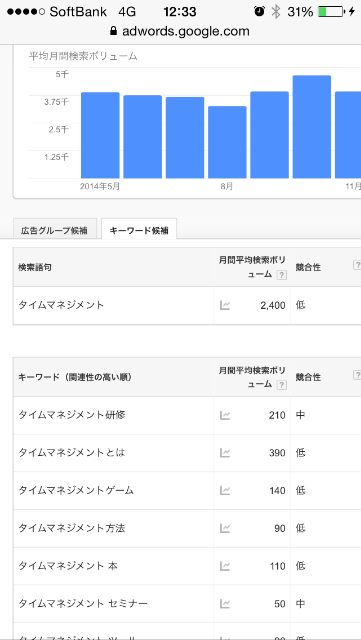
Task: Click the 平均月間検索ボリューム chart title
Action: tap(83, 56)
